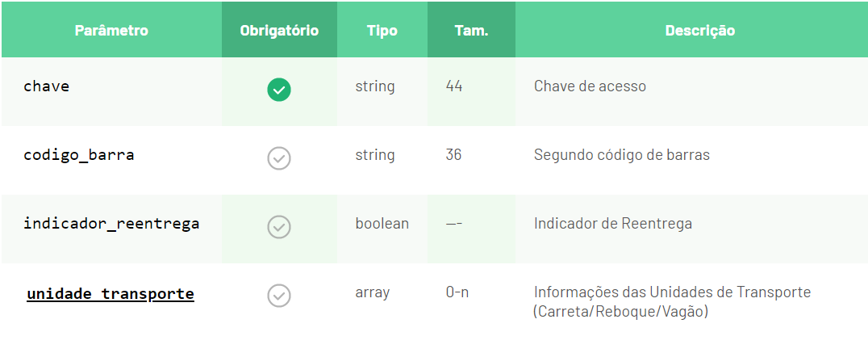Click the gray checkmark for indicador_reentrega
The width and height of the screenshot is (868, 353).
tap(279, 227)
